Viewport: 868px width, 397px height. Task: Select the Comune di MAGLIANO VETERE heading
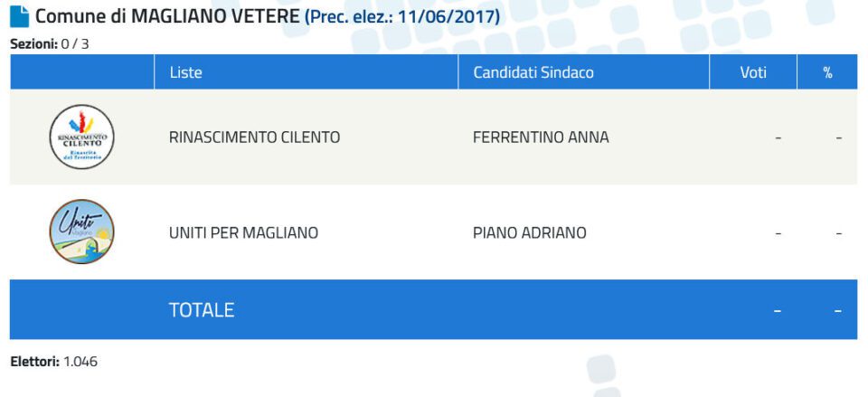(167, 16)
